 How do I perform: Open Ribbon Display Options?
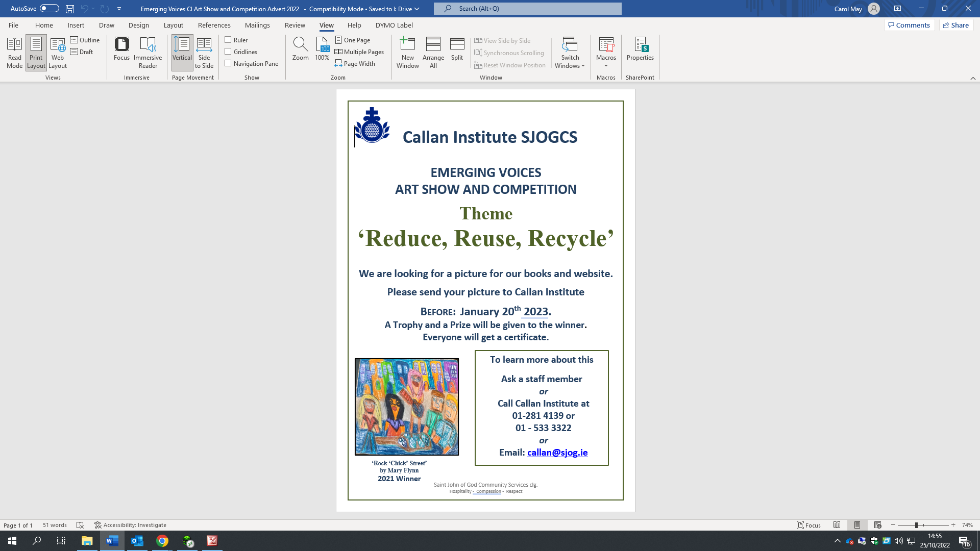897,9
